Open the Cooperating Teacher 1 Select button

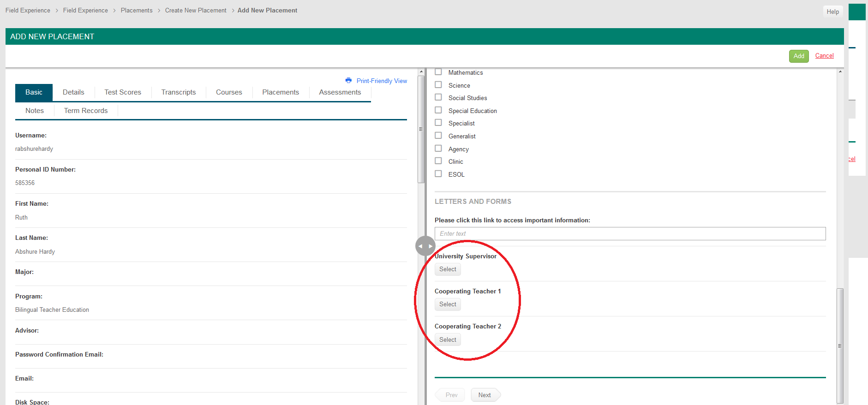point(448,304)
